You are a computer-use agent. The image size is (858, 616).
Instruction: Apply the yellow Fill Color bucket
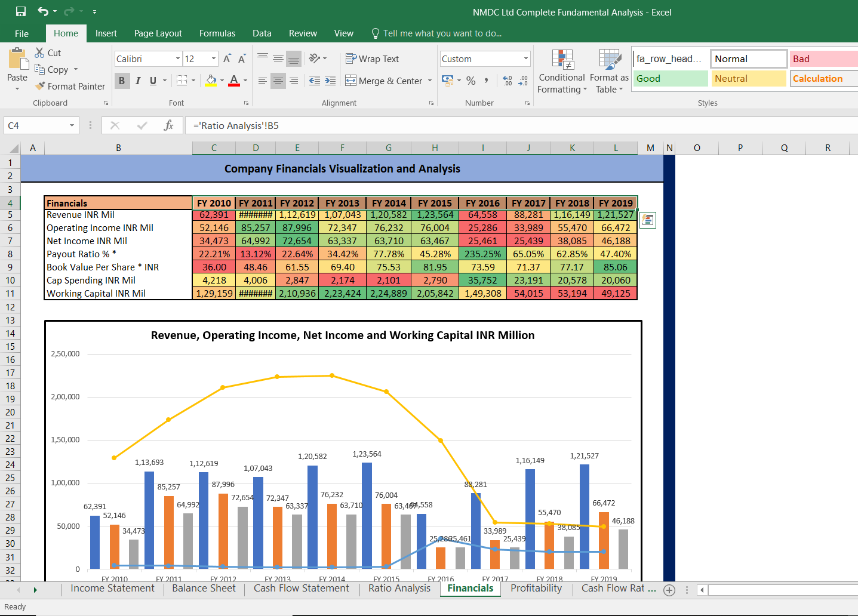point(211,81)
